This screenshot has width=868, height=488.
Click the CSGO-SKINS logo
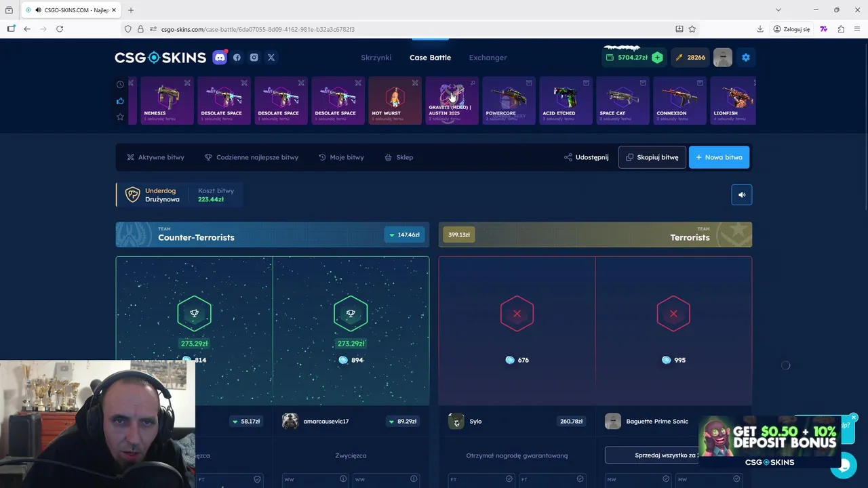tap(160, 58)
